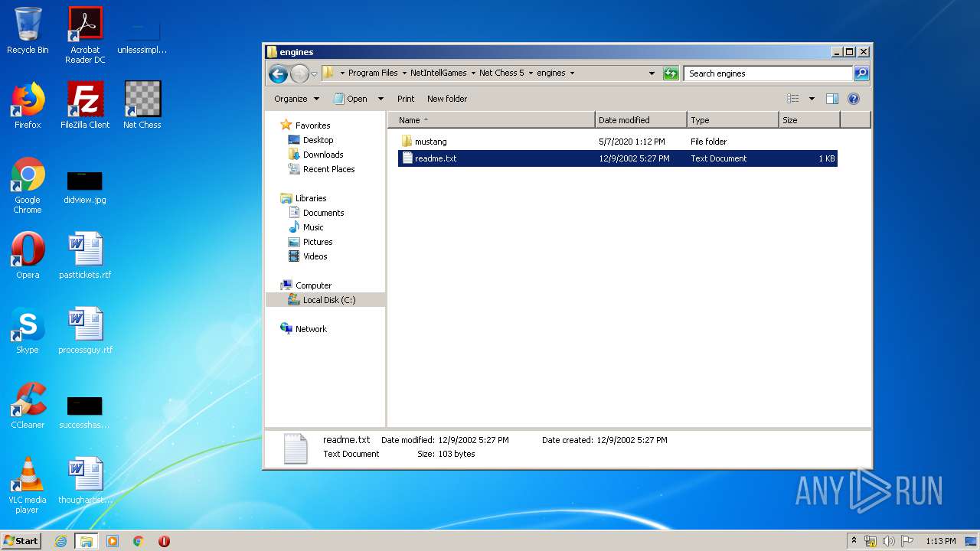Viewport: 980px width, 551px height.
Task: Show hidden tray icons arrow
Action: (x=854, y=541)
